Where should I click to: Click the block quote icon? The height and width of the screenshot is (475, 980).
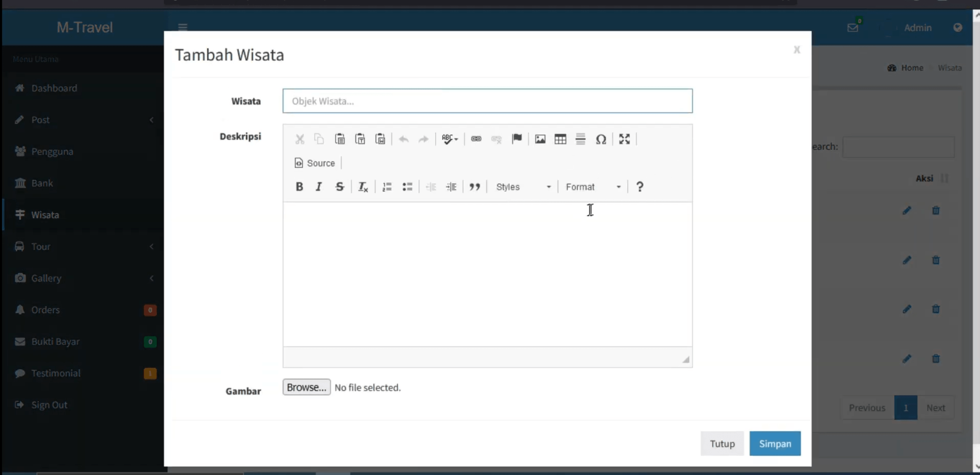pyautogui.click(x=474, y=187)
